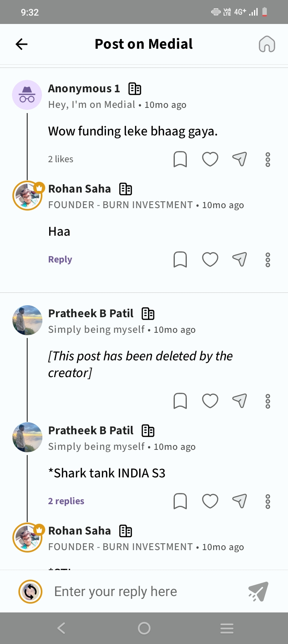
Task: Switch profile using the avatar beside reply box
Action: tap(30, 592)
